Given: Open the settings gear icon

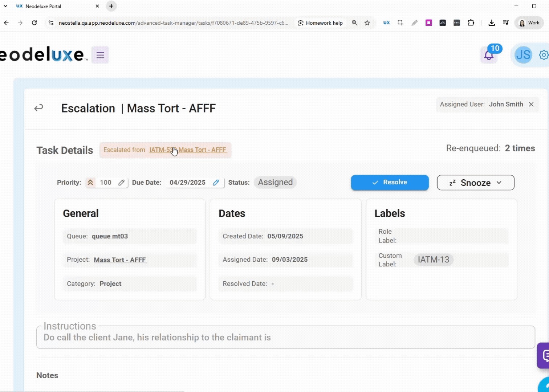Looking at the screenshot, I should [x=543, y=55].
